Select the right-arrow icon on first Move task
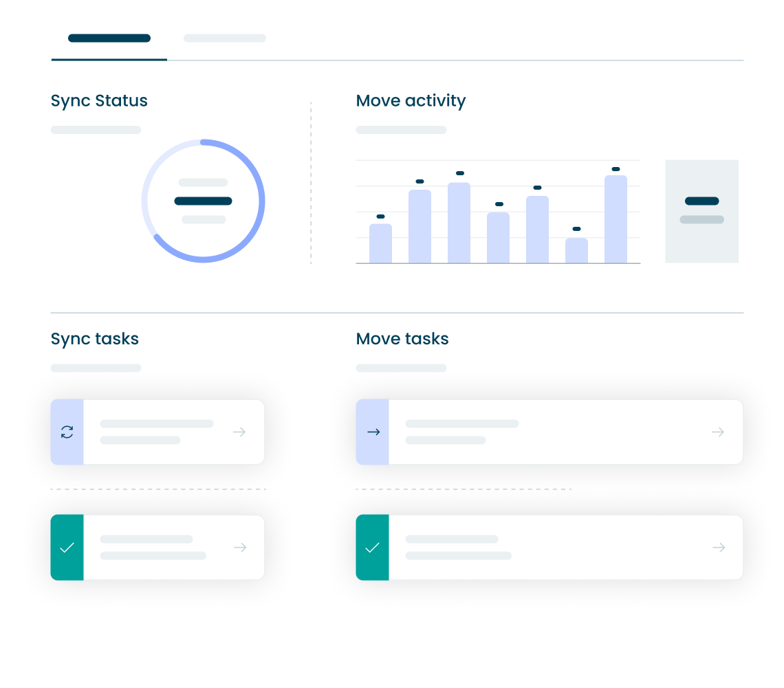 pyautogui.click(x=373, y=432)
